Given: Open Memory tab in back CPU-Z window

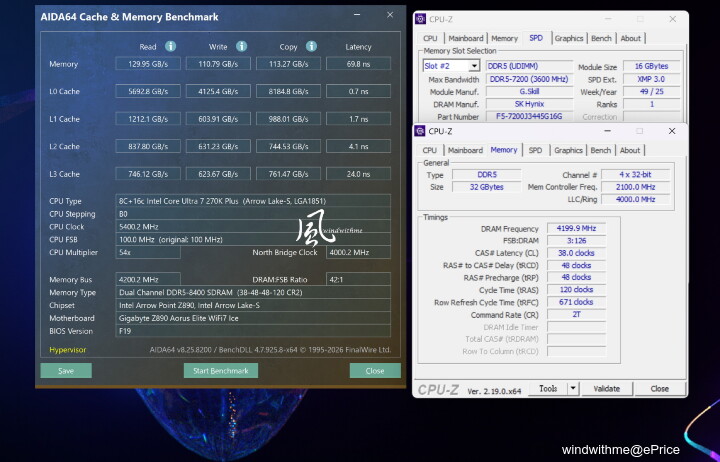Looking at the screenshot, I should pyautogui.click(x=504, y=38).
